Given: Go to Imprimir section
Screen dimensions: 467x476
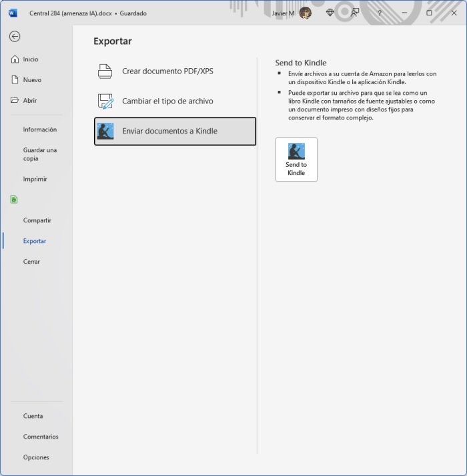Looking at the screenshot, I should tap(35, 179).
